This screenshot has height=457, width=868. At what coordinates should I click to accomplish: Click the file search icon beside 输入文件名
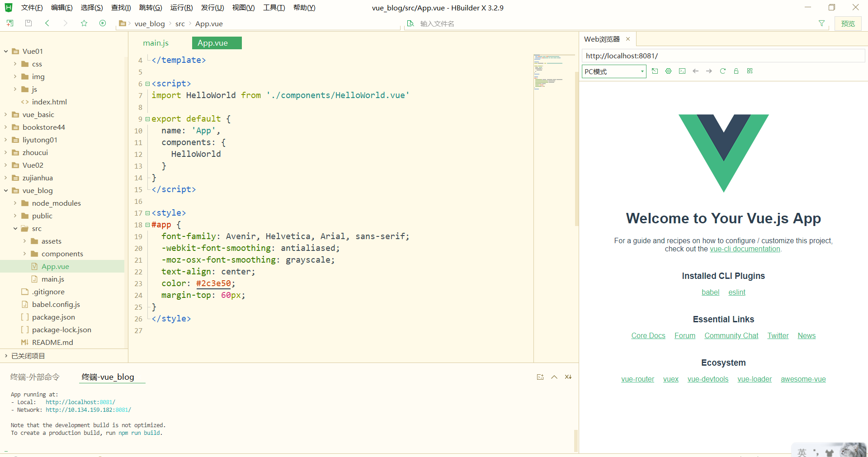coord(410,24)
